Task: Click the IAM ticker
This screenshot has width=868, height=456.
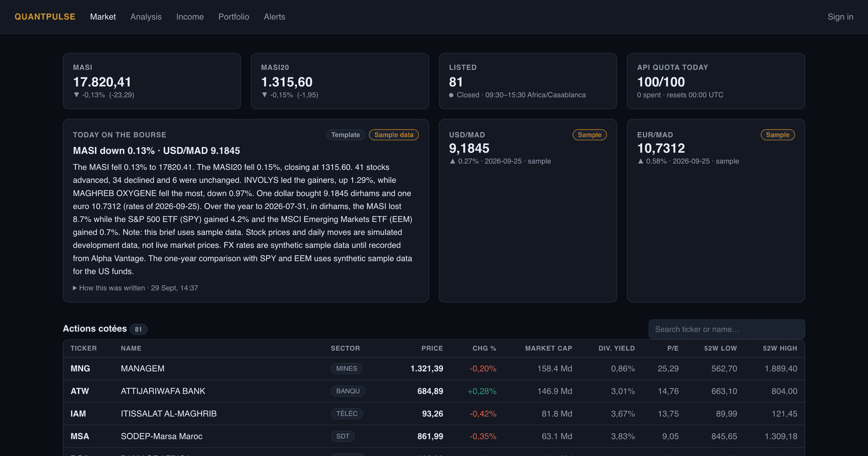Action: click(78, 414)
